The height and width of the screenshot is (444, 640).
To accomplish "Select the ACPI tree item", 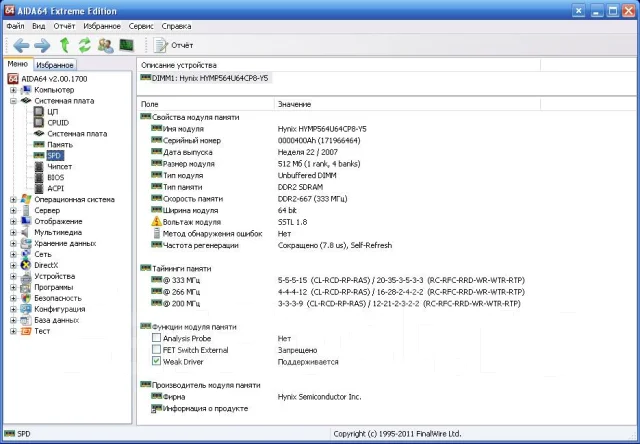I will 56,189.
